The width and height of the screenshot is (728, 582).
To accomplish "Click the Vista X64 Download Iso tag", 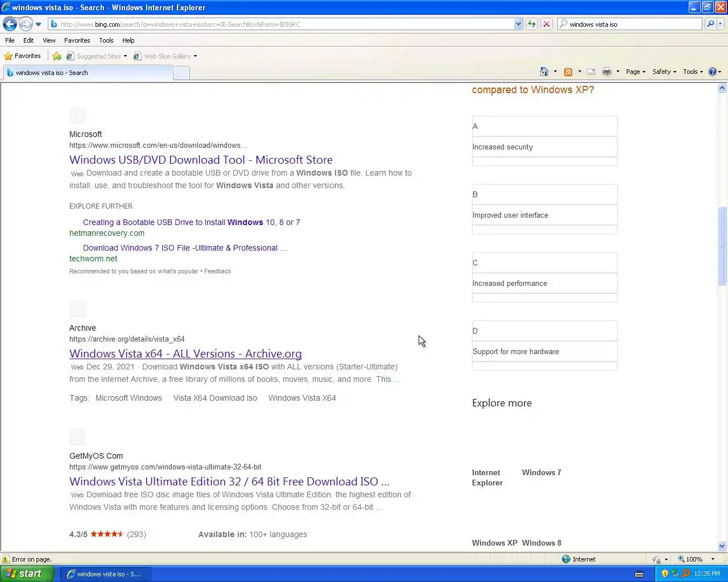I will point(215,398).
